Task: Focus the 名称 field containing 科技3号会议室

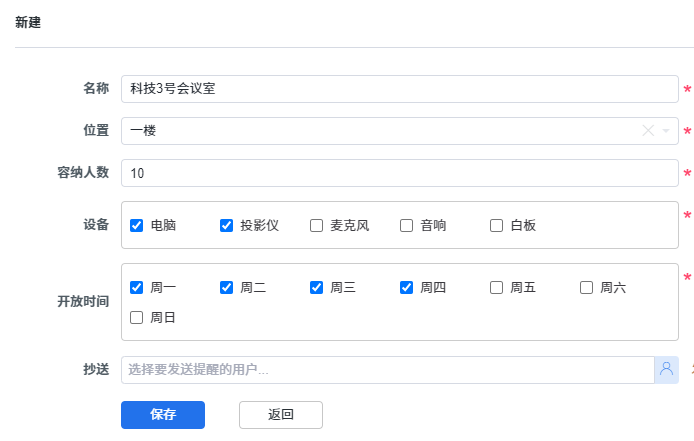Action: point(400,89)
